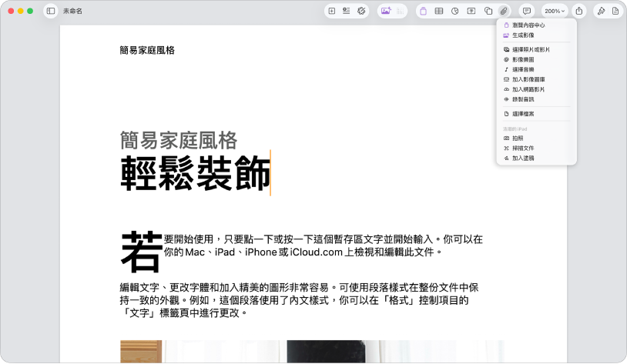This screenshot has height=364, width=627.
Task: Select 影像樂園 in the menu
Action: (x=536, y=59)
